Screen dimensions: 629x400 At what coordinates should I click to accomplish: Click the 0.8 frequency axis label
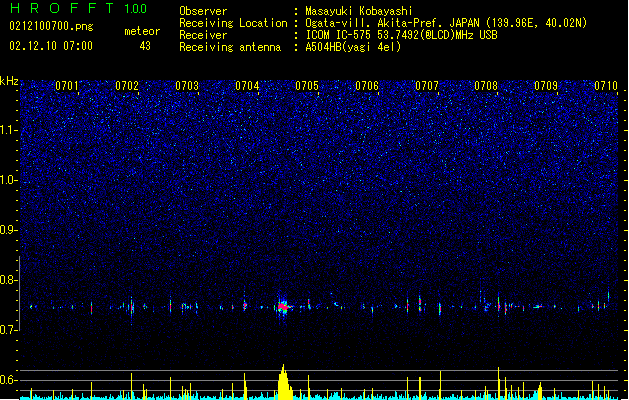[8, 280]
